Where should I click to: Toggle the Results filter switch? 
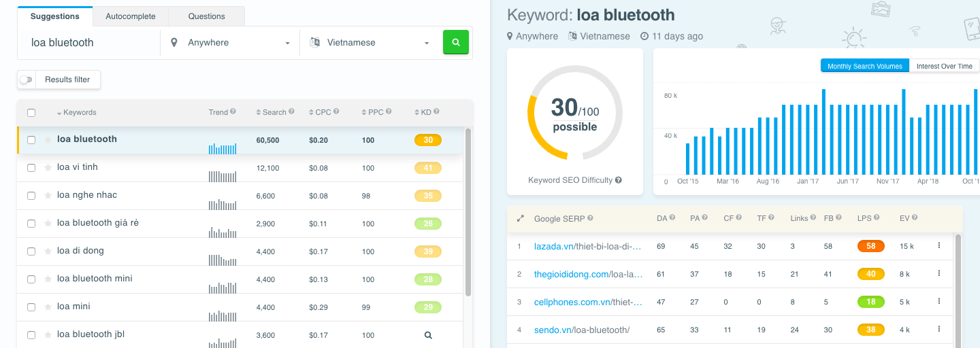coord(26,80)
